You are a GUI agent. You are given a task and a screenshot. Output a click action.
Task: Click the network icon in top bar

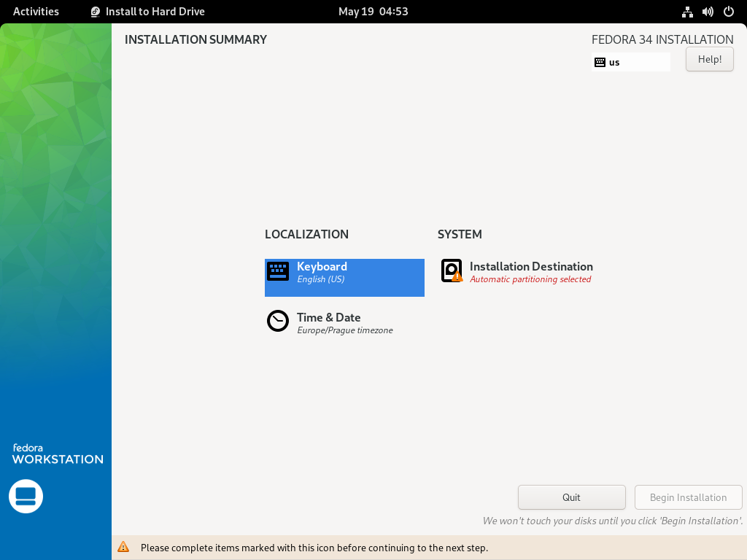coord(687,12)
